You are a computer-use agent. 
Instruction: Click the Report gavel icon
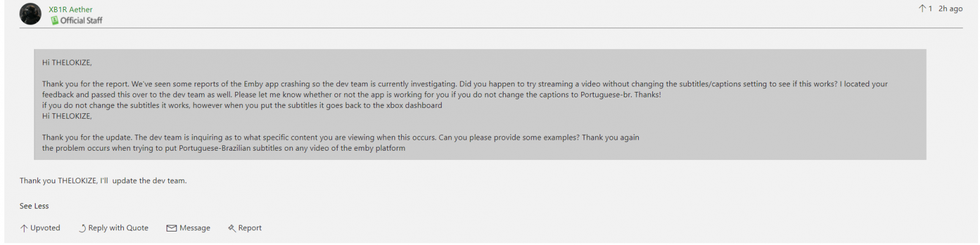232,228
